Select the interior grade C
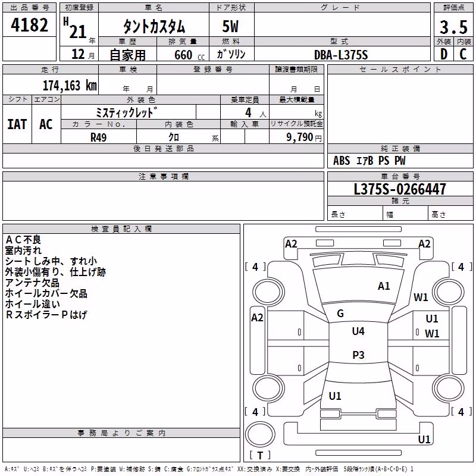 click(463, 54)
